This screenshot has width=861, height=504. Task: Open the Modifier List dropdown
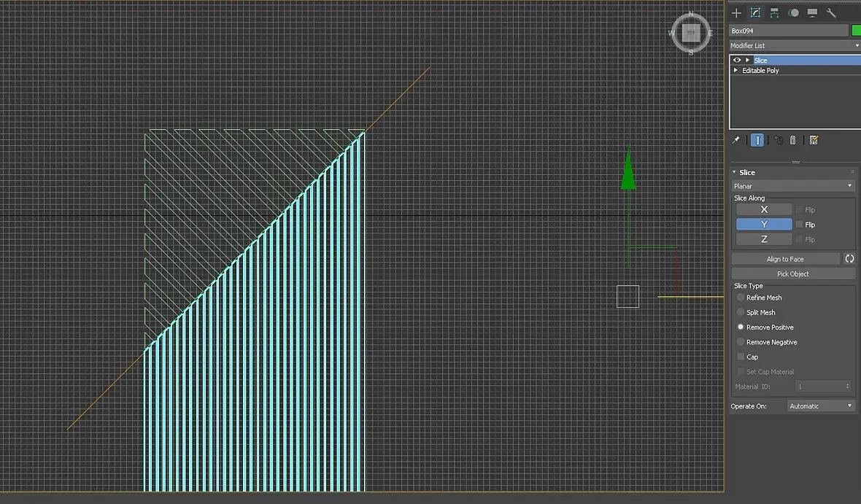pos(795,45)
